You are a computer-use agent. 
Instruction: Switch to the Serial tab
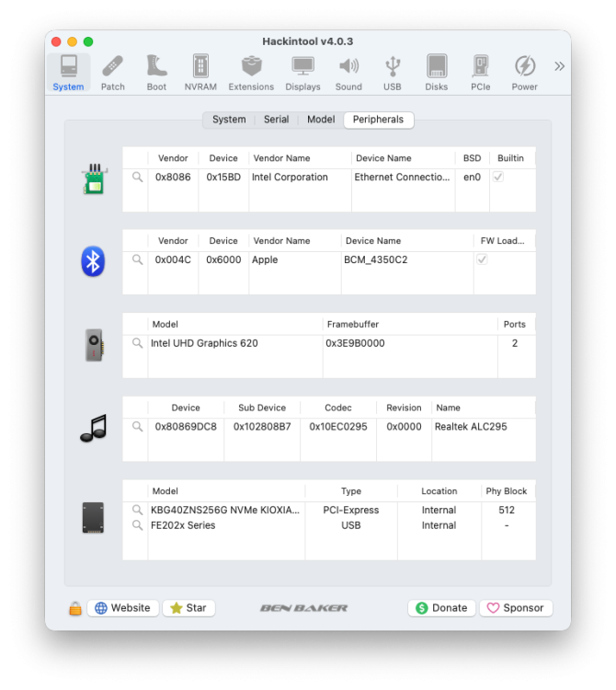pyautogui.click(x=276, y=120)
